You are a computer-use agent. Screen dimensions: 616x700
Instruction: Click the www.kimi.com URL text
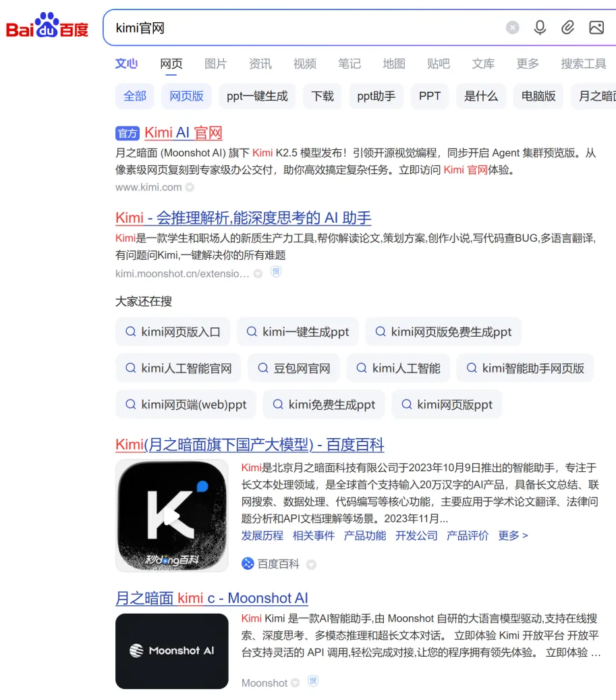148,187
